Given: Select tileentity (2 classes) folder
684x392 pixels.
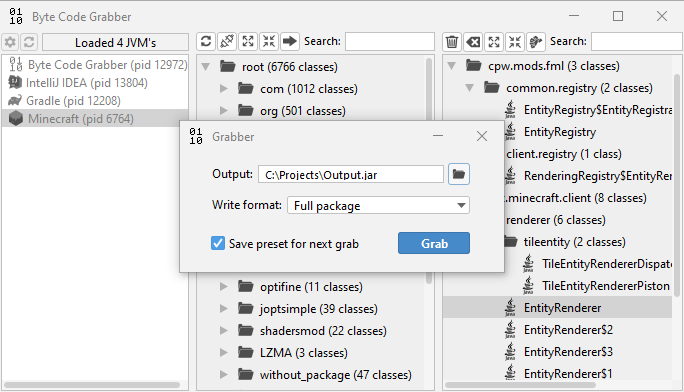Looking at the screenshot, I should 565,242.
